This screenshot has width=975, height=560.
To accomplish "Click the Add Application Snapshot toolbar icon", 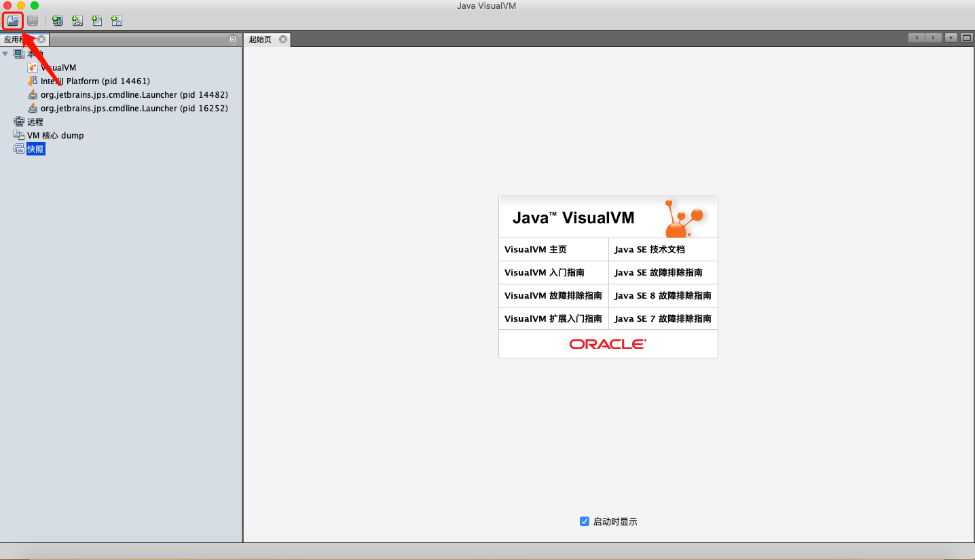I will click(x=117, y=21).
